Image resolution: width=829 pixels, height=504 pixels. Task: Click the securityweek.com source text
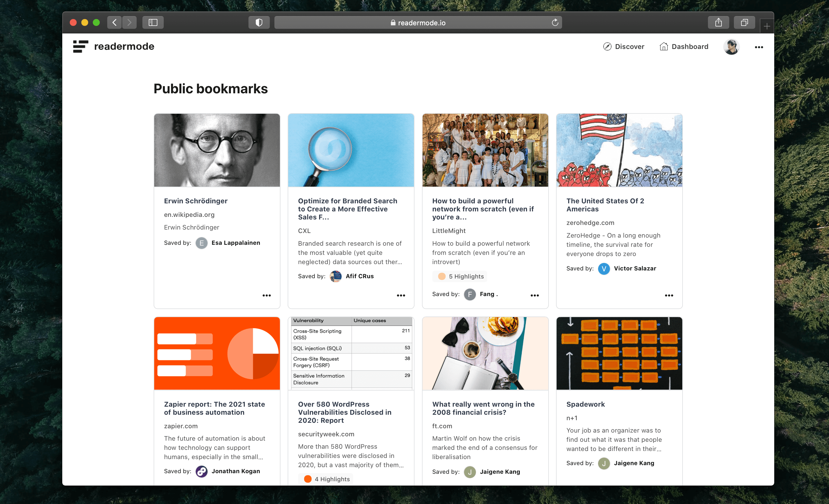pos(326,434)
